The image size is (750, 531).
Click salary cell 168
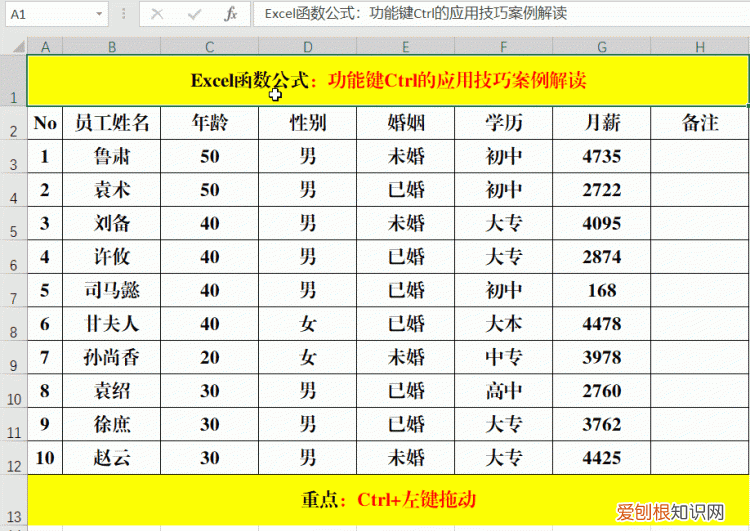[x=602, y=290]
